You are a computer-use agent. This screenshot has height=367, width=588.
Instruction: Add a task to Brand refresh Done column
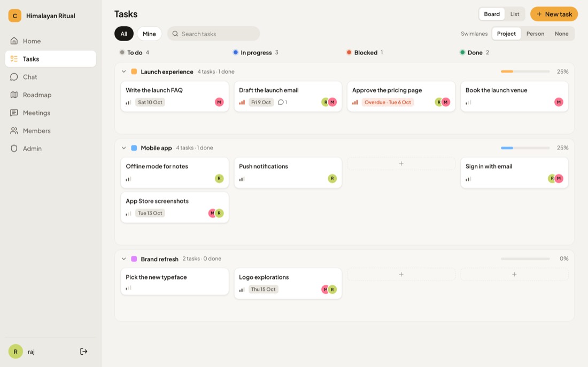click(514, 275)
